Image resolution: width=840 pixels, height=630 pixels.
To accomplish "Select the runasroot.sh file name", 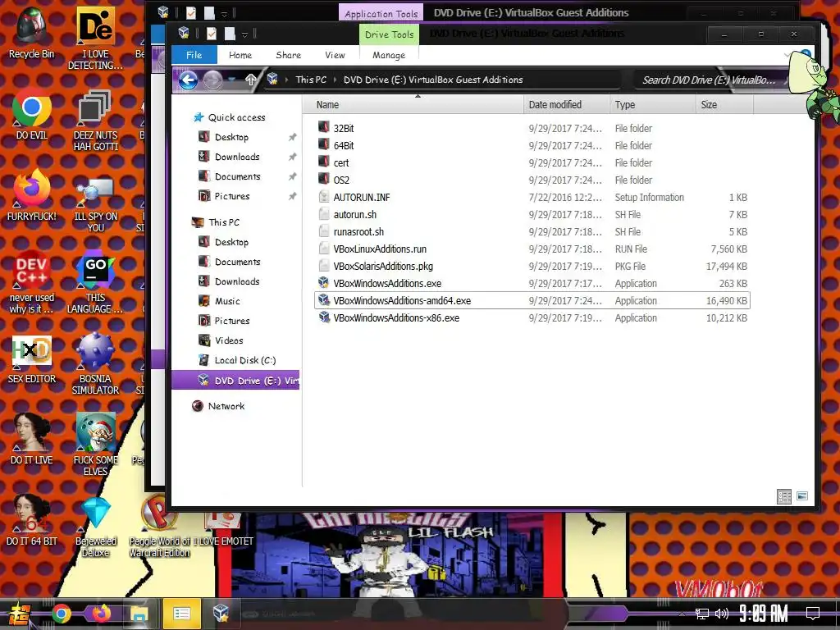I will [358, 231].
